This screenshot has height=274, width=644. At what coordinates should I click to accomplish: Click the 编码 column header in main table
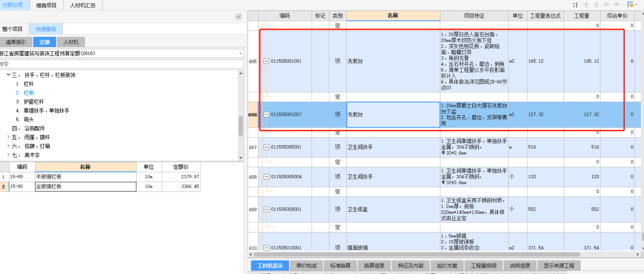(285, 16)
